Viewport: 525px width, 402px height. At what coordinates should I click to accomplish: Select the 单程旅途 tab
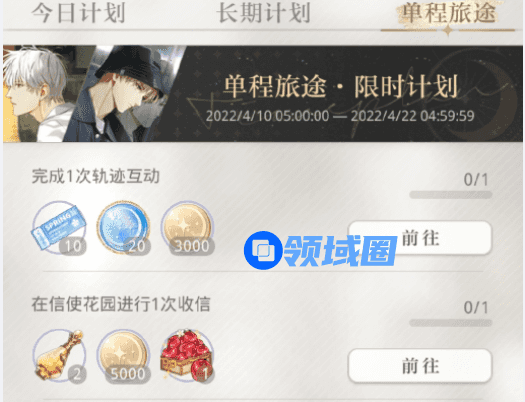click(449, 13)
